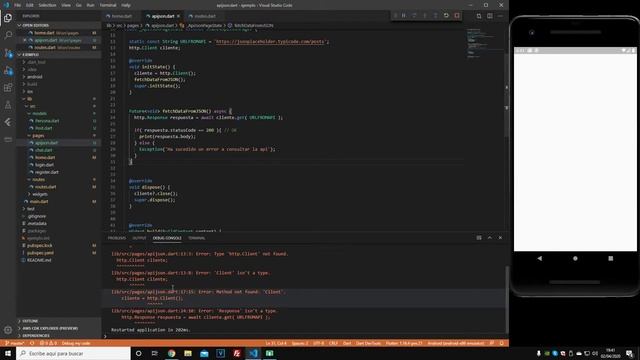Expand the widgets folder

(40, 194)
